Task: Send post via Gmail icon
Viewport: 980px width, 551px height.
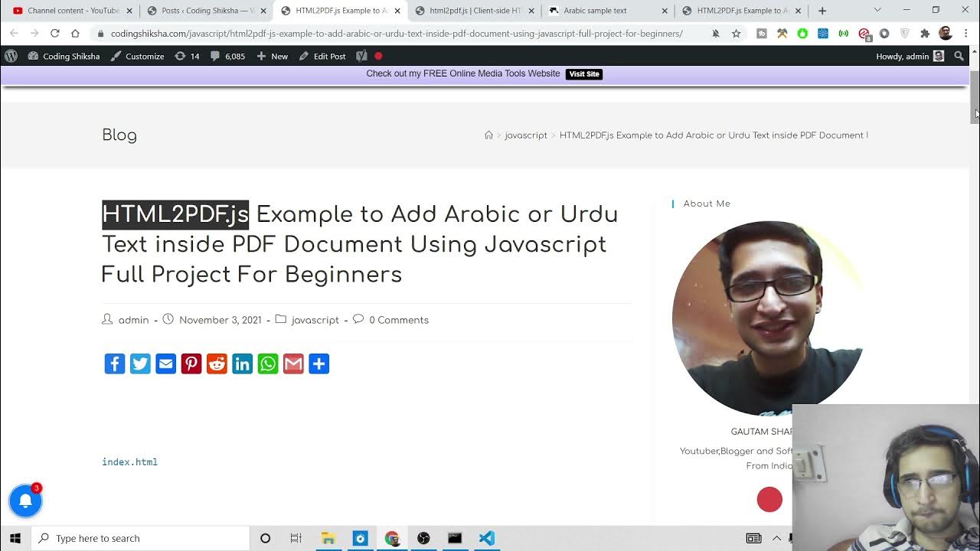Action: (x=293, y=364)
